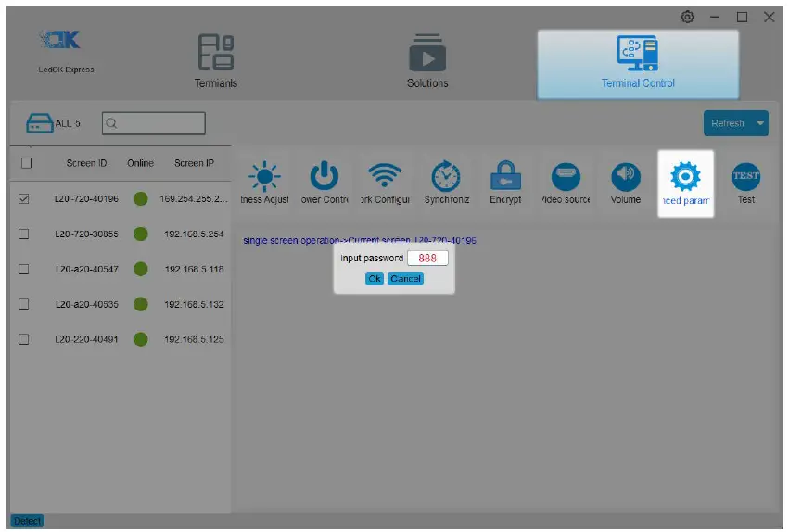The height and width of the screenshot is (532, 789).
Task: Open Synchronize clock tool
Action: tap(446, 183)
